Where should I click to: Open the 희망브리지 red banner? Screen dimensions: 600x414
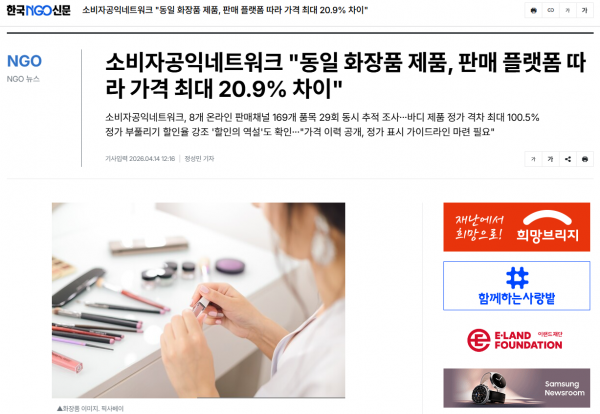[517, 227]
